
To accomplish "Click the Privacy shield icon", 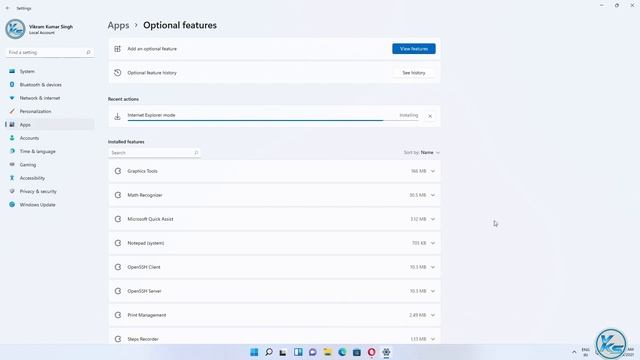I will tap(12, 191).
